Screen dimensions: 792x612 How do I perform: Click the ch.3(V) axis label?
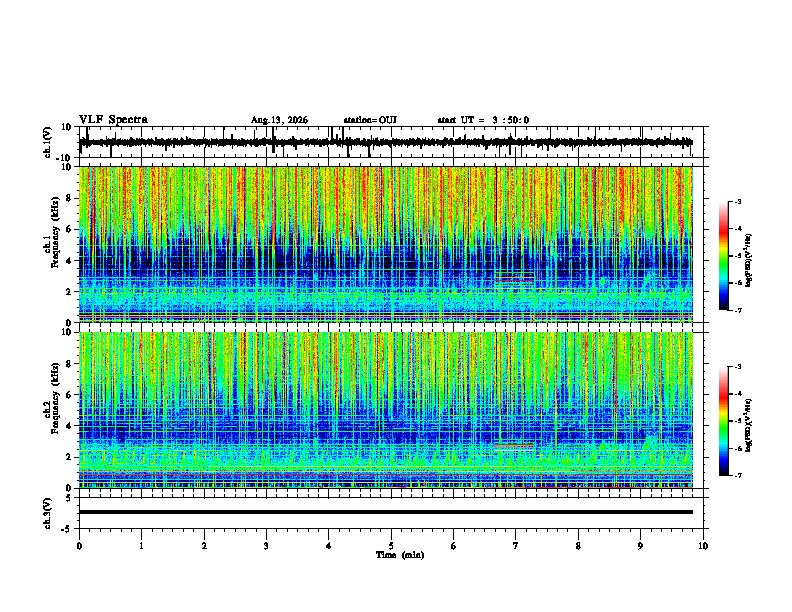(x=48, y=513)
